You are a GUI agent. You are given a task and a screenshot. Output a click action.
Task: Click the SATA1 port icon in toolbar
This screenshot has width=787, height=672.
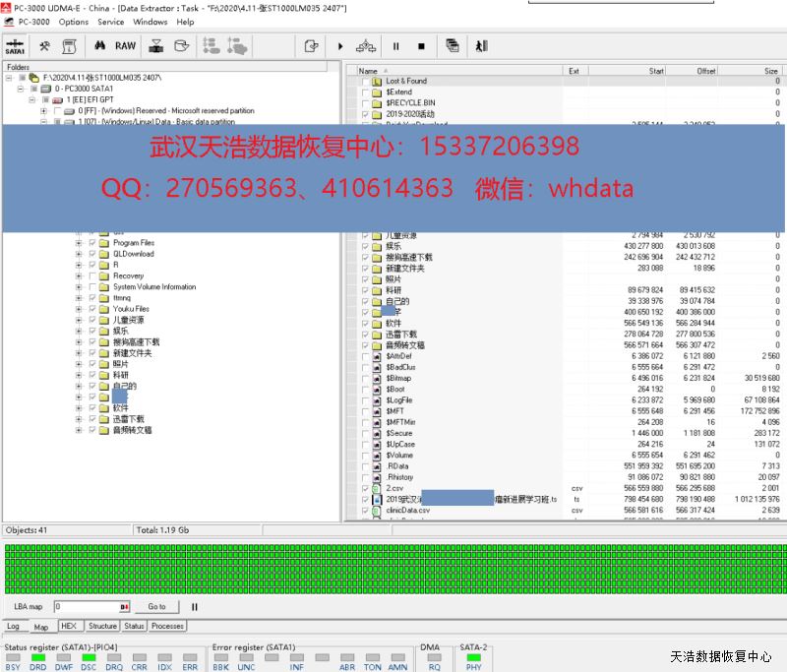(15, 45)
